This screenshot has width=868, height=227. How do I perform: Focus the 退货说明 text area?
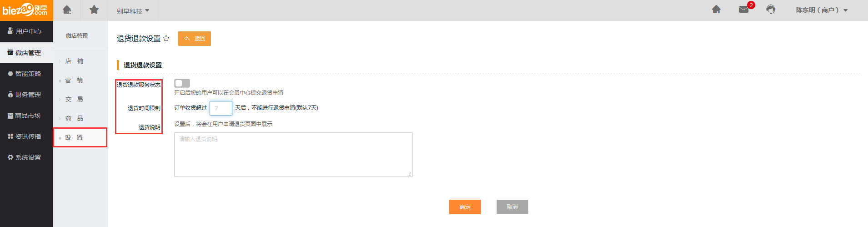[293, 155]
